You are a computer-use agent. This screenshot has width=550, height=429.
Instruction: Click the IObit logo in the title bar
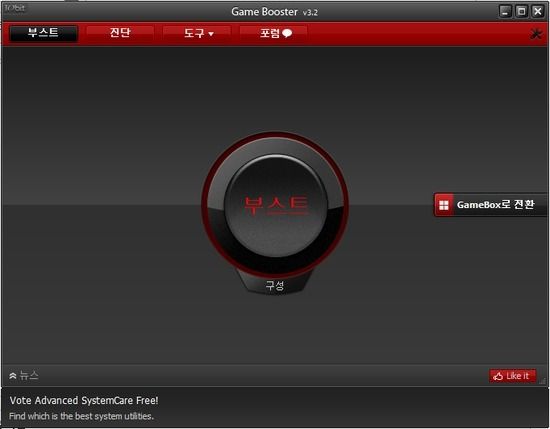(x=14, y=8)
